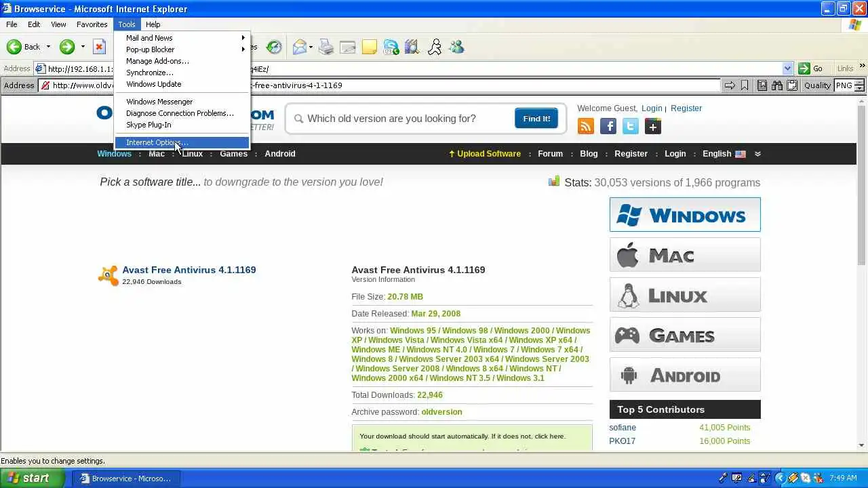Click the sofiane contributor link
The height and width of the screenshot is (488, 868).
(x=623, y=428)
